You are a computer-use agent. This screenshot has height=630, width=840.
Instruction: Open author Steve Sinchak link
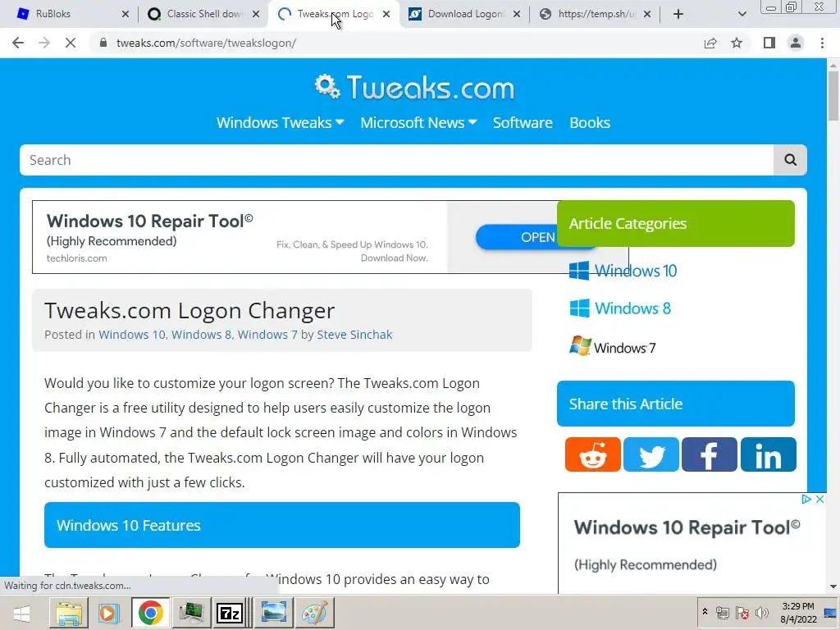pyautogui.click(x=354, y=335)
